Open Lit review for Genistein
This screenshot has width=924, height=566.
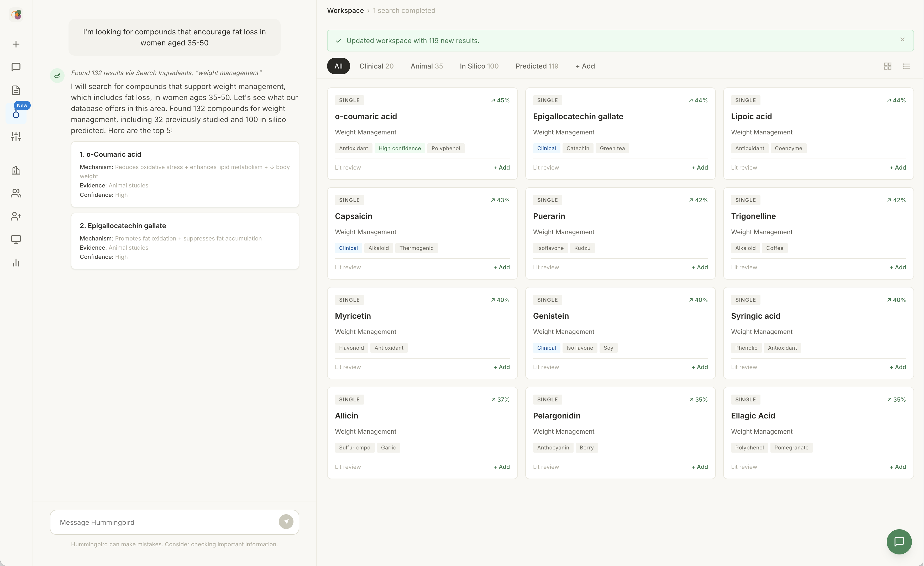coord(546,367)
